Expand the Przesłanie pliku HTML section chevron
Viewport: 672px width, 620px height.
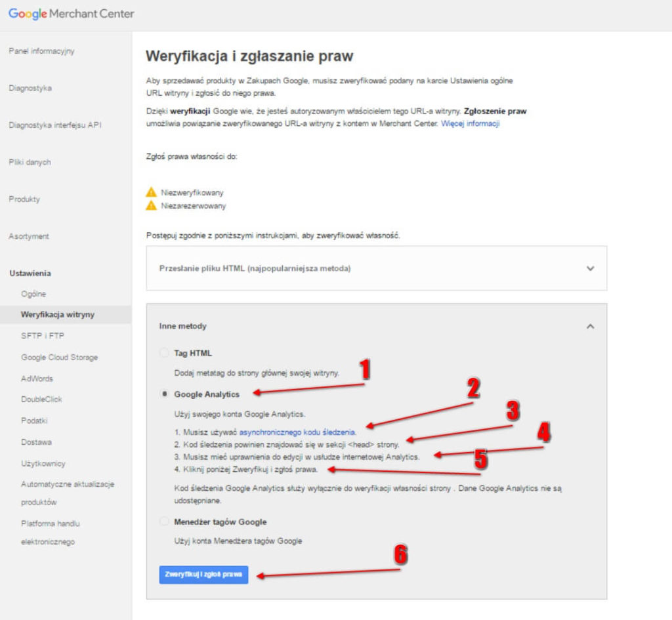[590, 268]
